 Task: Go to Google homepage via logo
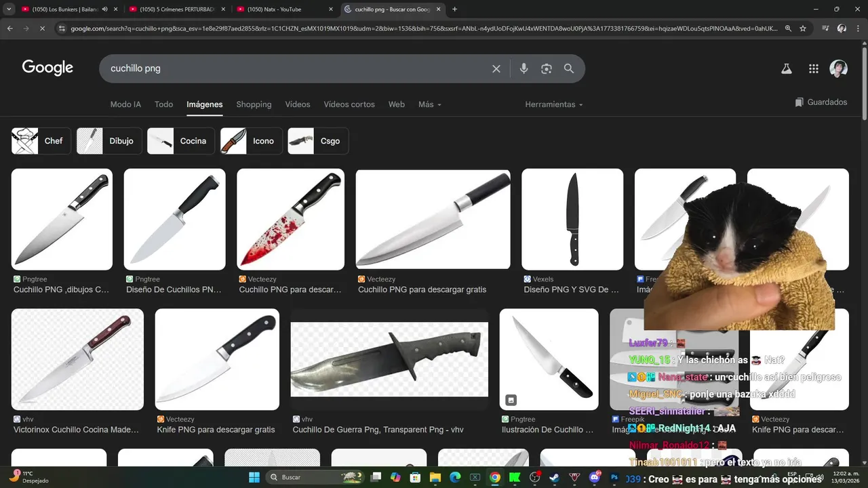(x=47, y=68)
